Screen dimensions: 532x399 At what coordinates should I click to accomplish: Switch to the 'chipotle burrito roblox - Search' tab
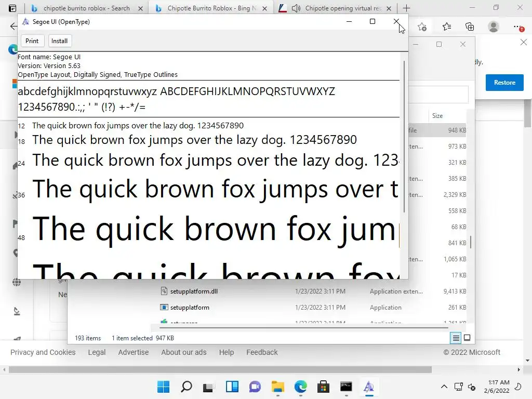(x=87, y=8)
